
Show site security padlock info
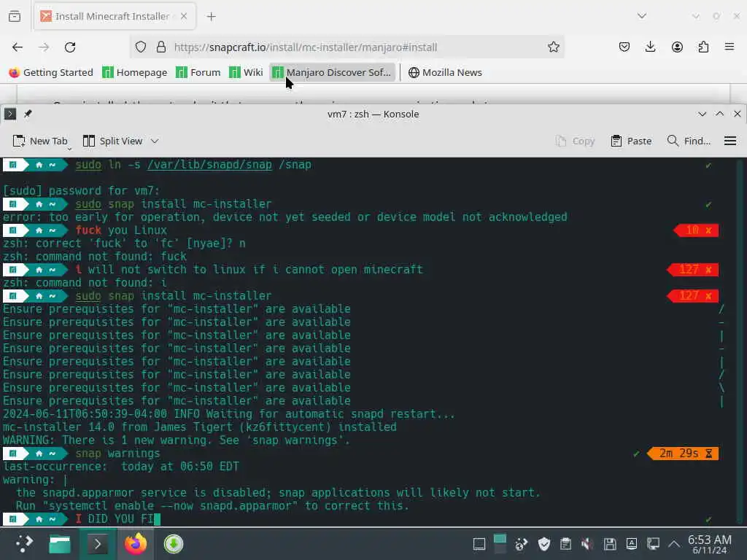point(161,47)
